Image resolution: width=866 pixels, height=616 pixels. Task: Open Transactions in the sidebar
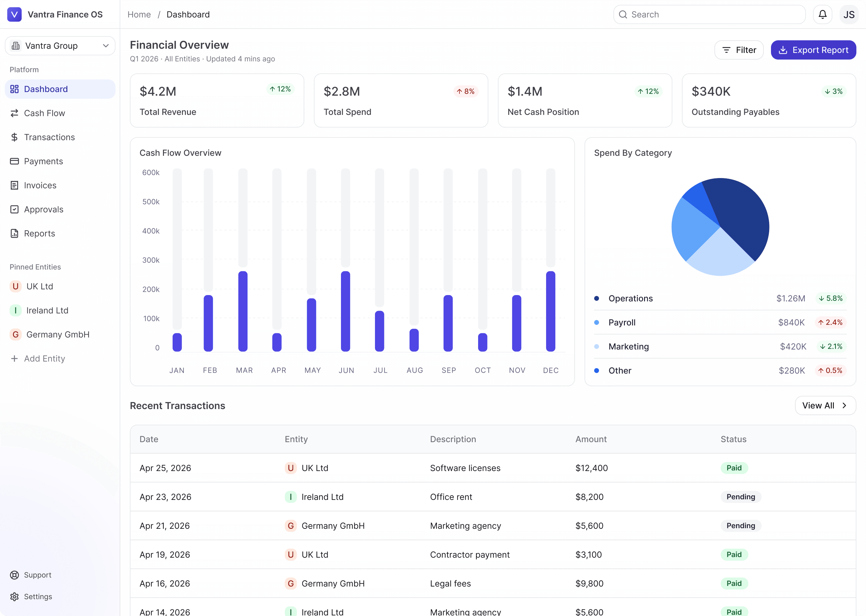[x=60, y=137]
